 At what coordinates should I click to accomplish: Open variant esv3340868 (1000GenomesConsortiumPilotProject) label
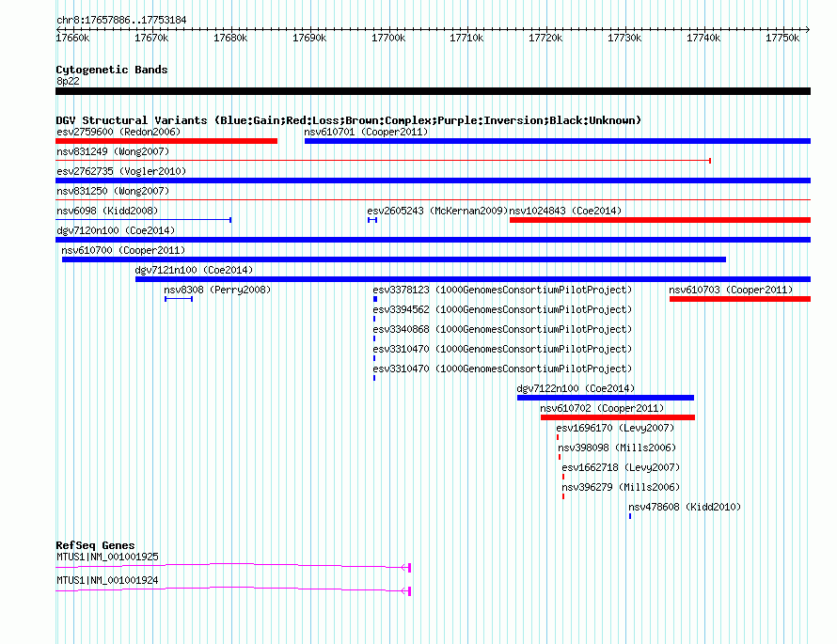click(x=502, y=329)
